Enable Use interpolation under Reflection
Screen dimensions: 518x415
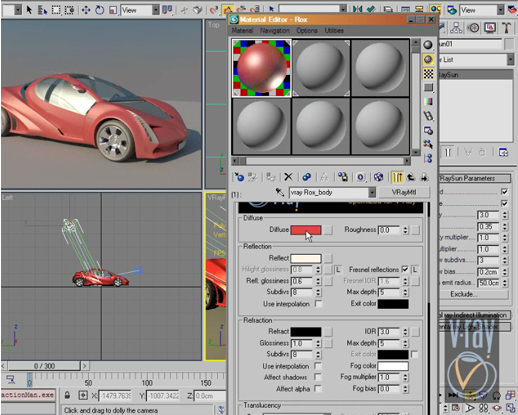point(319,304)
